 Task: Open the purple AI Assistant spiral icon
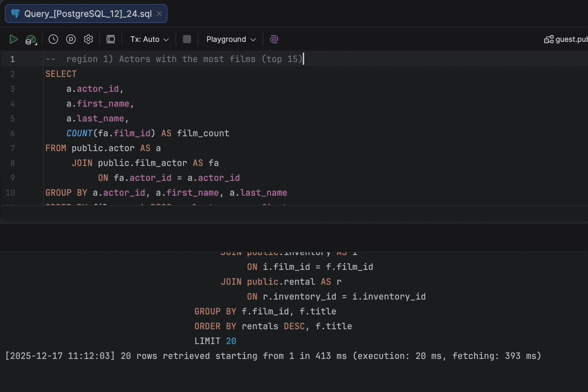(x=274, y=39)
